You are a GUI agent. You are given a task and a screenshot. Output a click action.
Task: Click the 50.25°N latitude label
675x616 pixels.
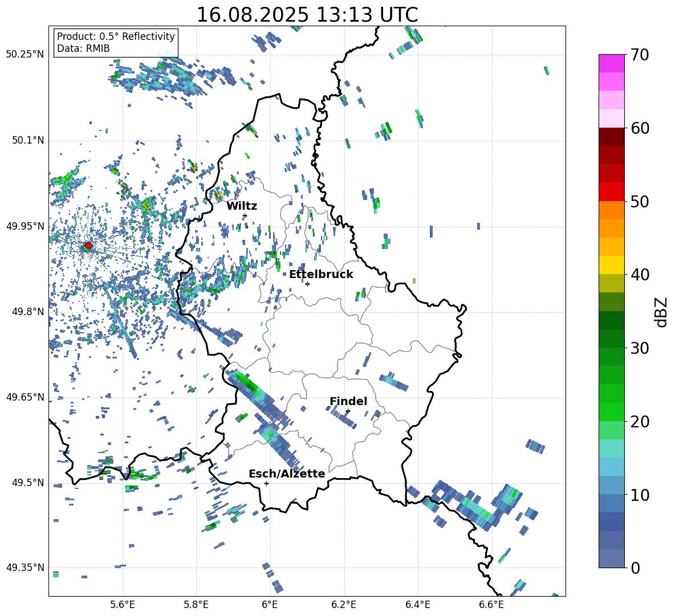tap(25, 55)
